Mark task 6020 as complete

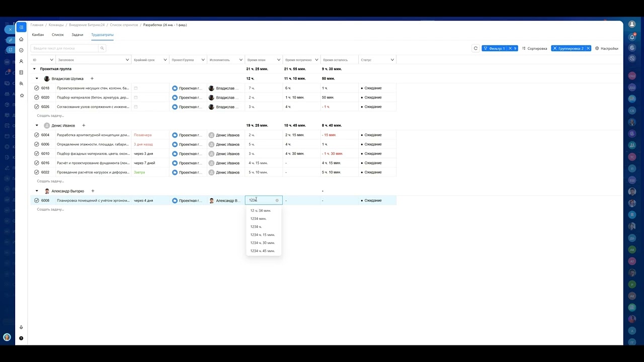(37, 98)
